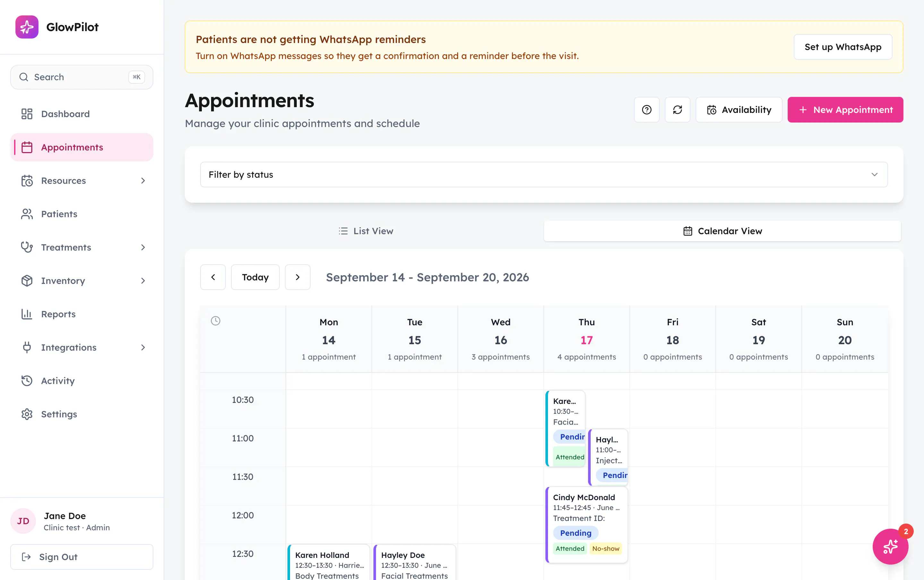The image size is (924, 580).
Task: Select Appointments in the sidebar
Action: (x=82, y=147)
